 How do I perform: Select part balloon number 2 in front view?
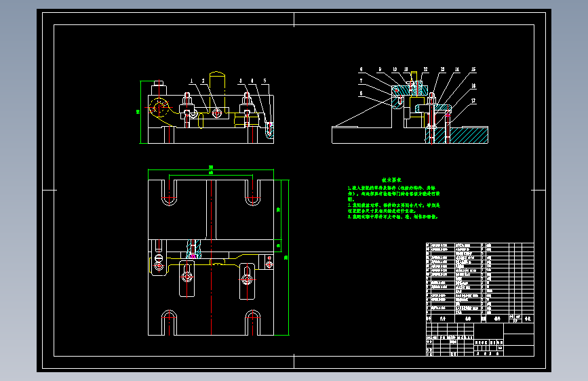point(203,81)
